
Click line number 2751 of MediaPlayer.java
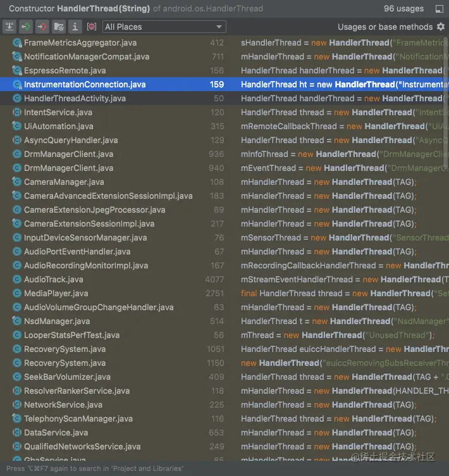tap(214, 294)
